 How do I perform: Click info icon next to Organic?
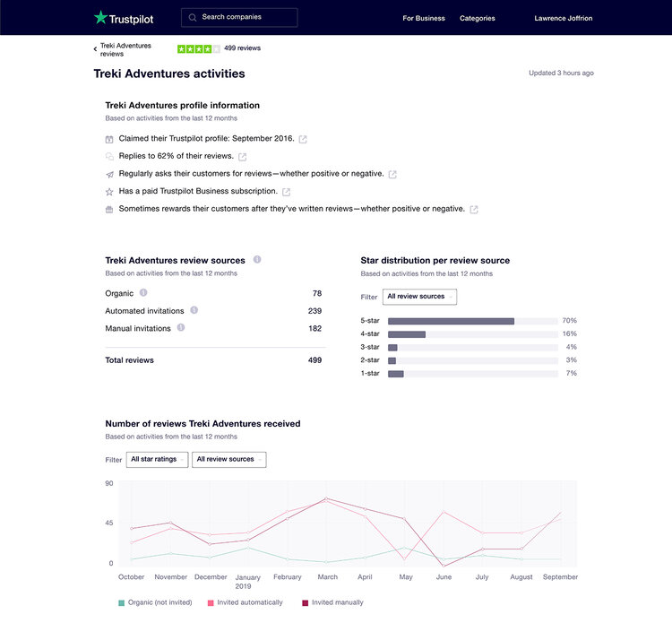coord(143,292)
